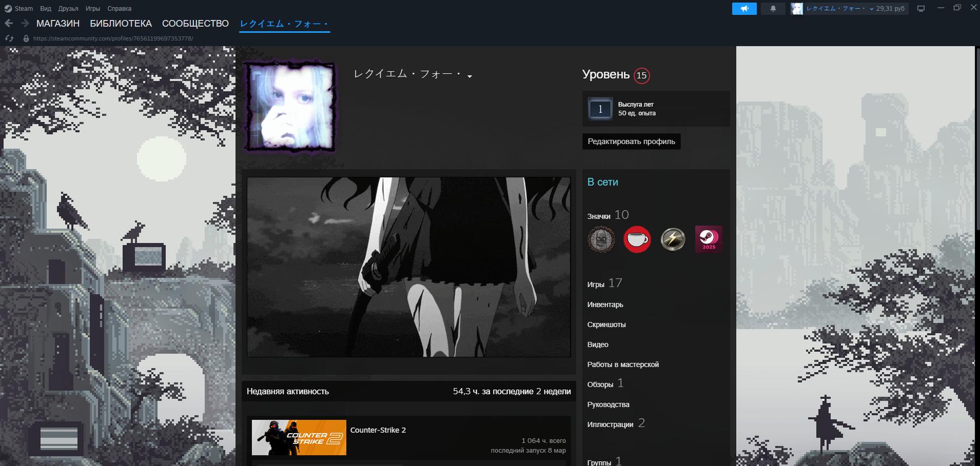980x466 pixels.
Task: Expand the profile name dropdown arrow
Action: 470,76
